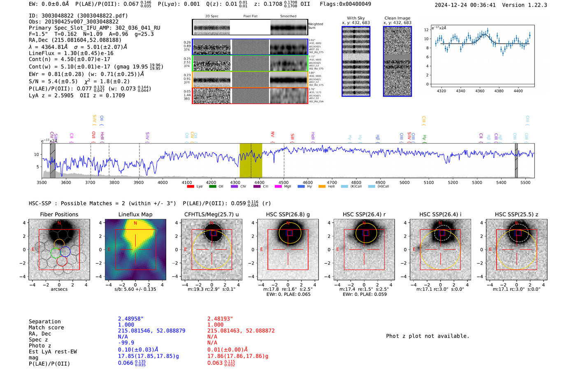Click the 'EW: 0.0±0.0Å' header text
Viewport: 576px width, 392px height.
[x=49, y=4]
